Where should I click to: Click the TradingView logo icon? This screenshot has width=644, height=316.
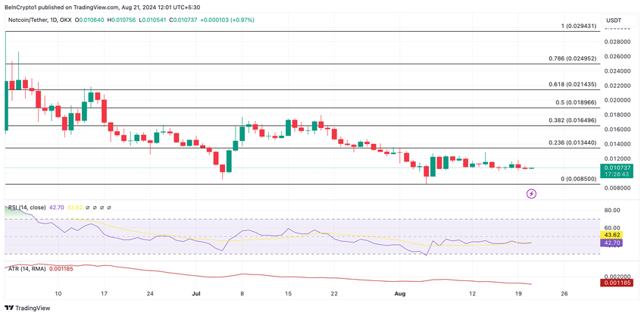(8, 308)
